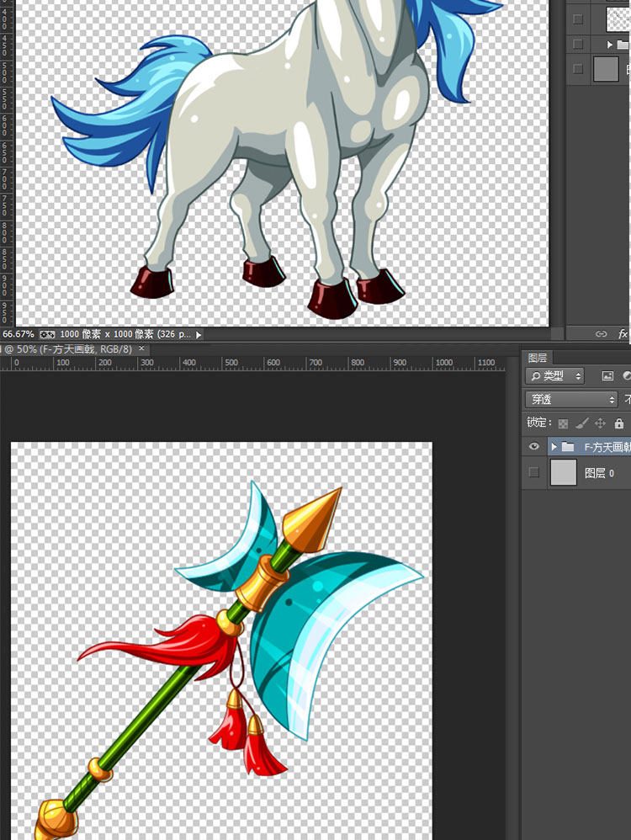
Task: Toggle visibility of upper panel folder group
Action: coord(577,44)
